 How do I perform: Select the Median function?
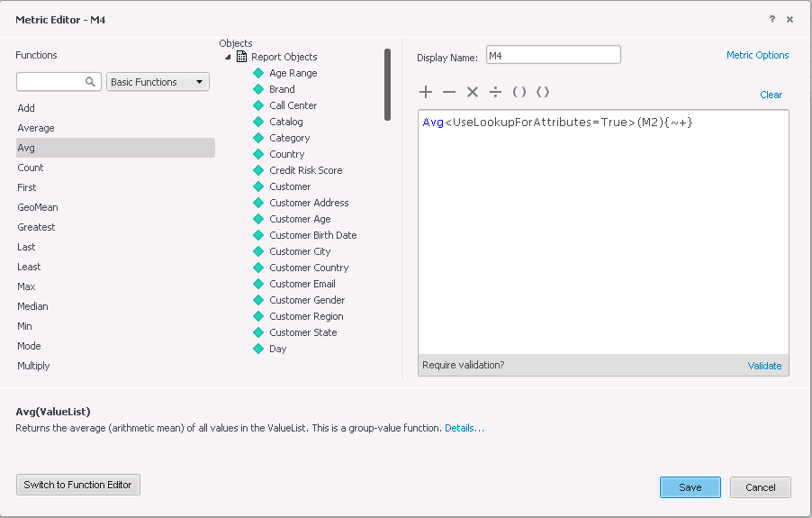tap(32, 306)
